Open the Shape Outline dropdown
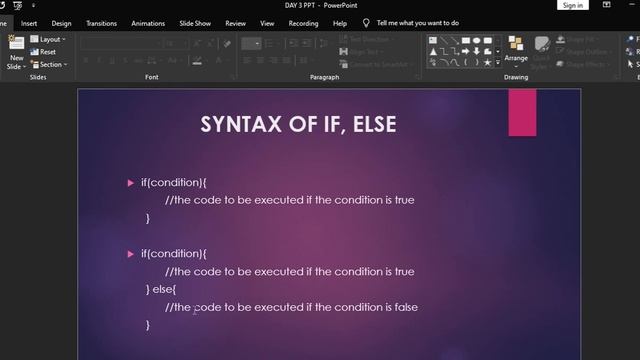Viewport: 640px width, 360px height. [584, 52]
